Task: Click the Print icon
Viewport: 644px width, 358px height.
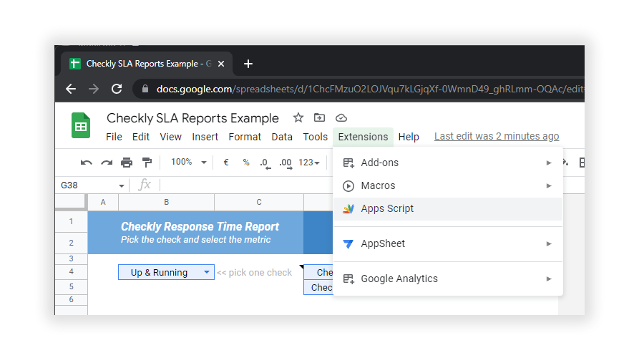Action: 127,163
